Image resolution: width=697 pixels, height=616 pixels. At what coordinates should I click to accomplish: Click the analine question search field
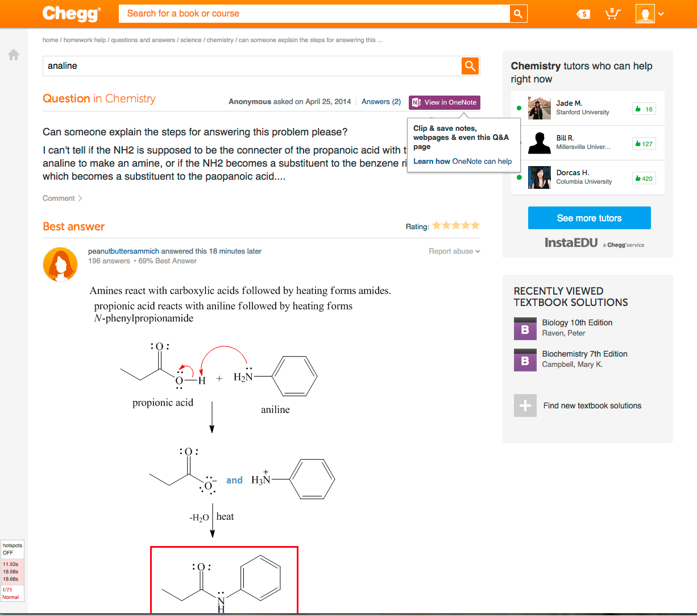point(252,66)
